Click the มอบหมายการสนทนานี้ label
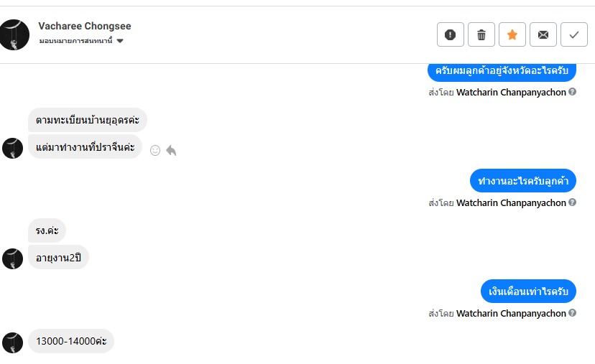The height and width of the screenshot is (364, 595). [76, 41]
